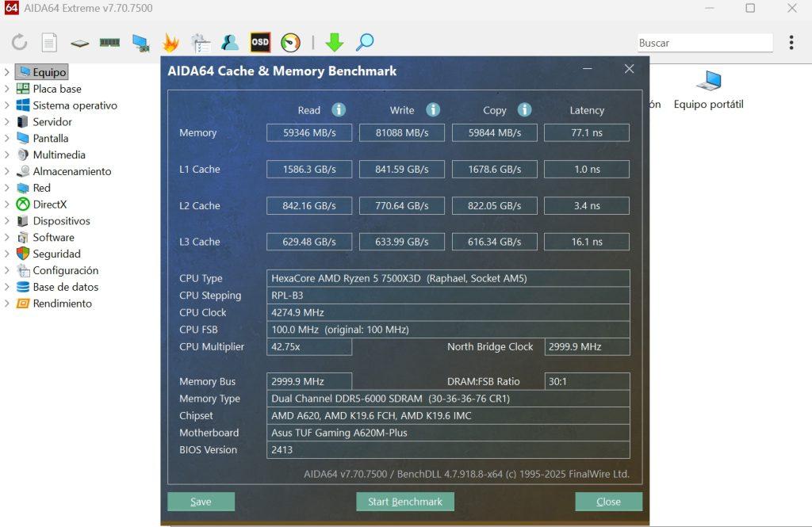Minimize the benchmark dialog
The image size is (812, 527).
[x=588, y=69]
